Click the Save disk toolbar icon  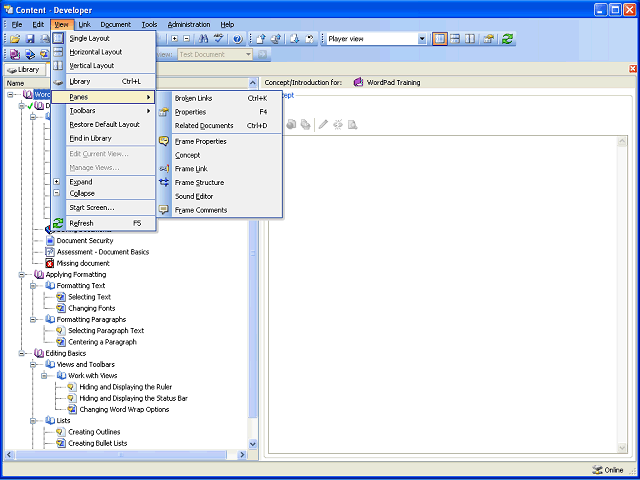coord(30,39)
